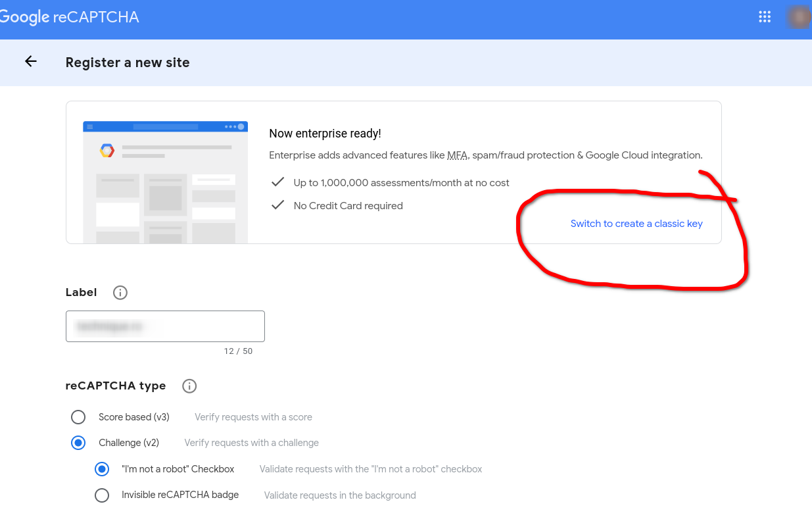Image resolution: width=812 pixels, height=525 pixels.
Task: Choose "I'm not a robot" Checkbox option
Action: click(x=101, y=469)
